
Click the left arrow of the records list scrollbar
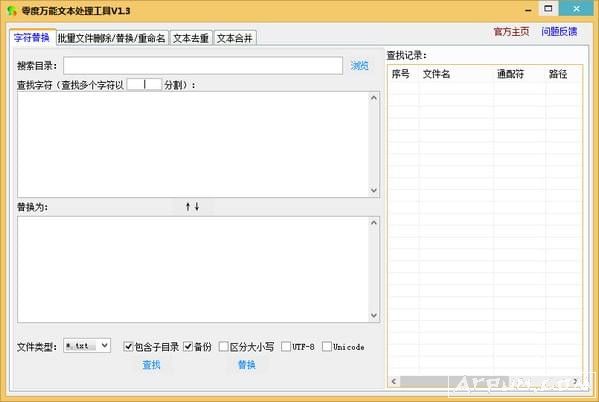[394, 381]
